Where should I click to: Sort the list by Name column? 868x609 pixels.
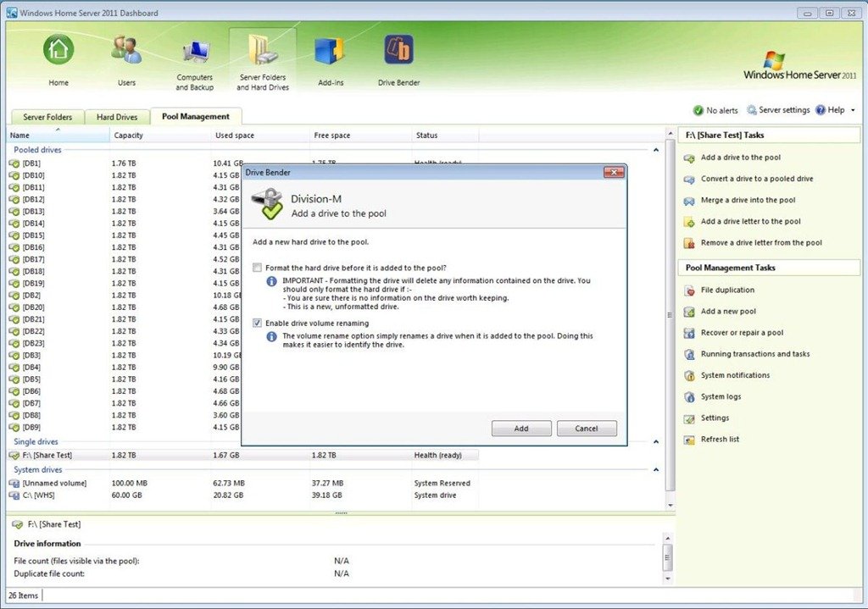58,135
